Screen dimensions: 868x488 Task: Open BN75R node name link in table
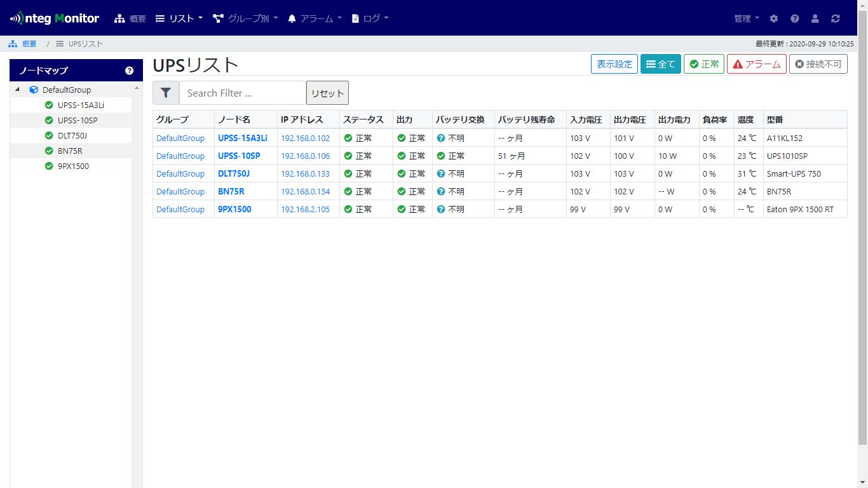(x=231, y=191)
